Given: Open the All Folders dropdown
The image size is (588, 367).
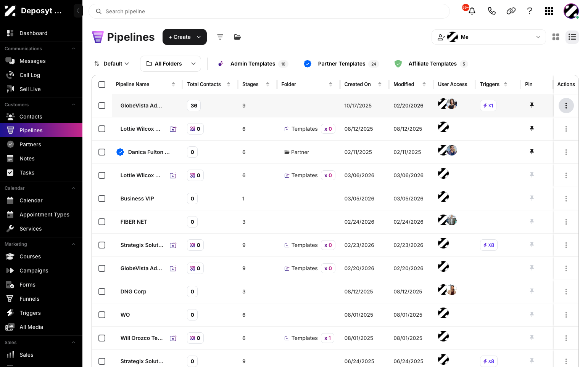Looking at the screenshot, I should pyautogui.click(x=171, y=64).
